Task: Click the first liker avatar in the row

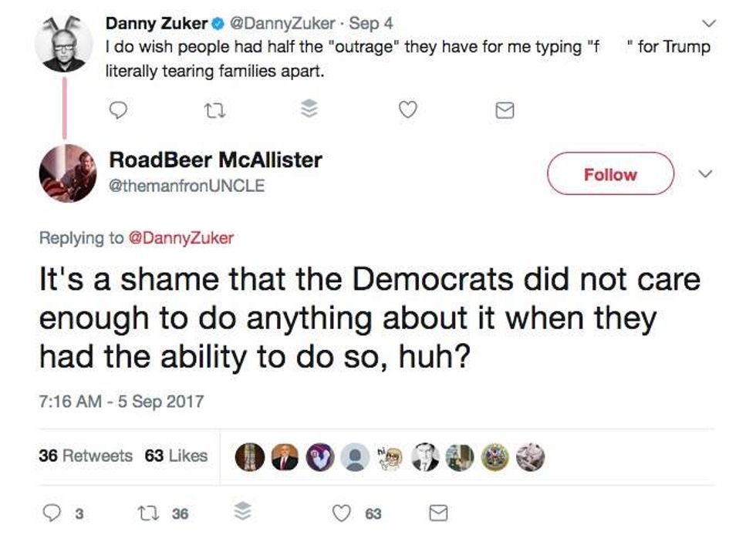Action: click(x=250, y=456)
